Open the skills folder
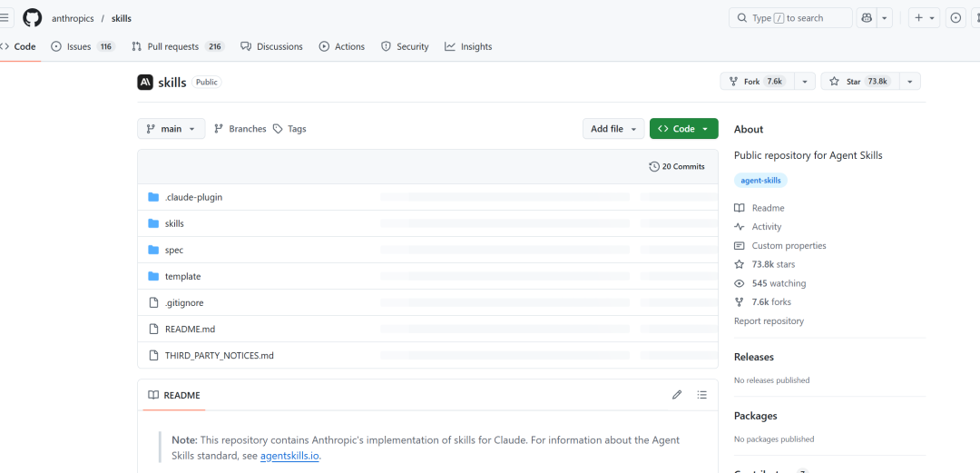Image resolution: width=980 pixels, height=473 pixels. 174,223
